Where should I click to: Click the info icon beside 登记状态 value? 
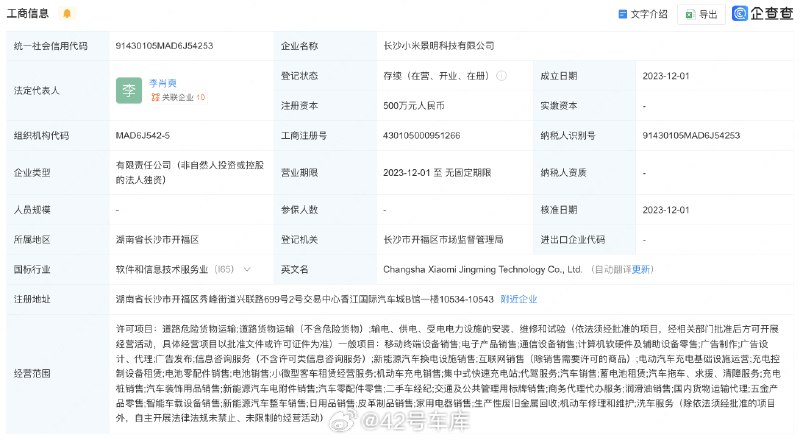[502, 76]
